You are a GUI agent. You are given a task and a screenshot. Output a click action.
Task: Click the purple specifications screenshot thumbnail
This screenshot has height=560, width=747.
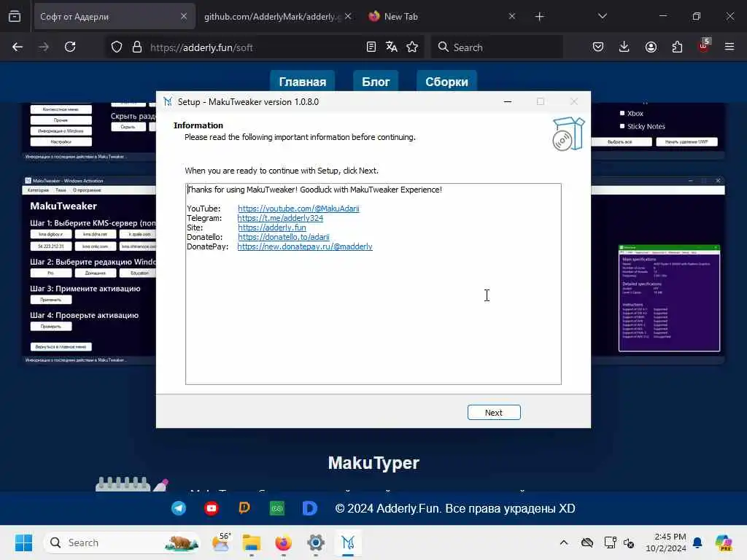coord(669,298)
